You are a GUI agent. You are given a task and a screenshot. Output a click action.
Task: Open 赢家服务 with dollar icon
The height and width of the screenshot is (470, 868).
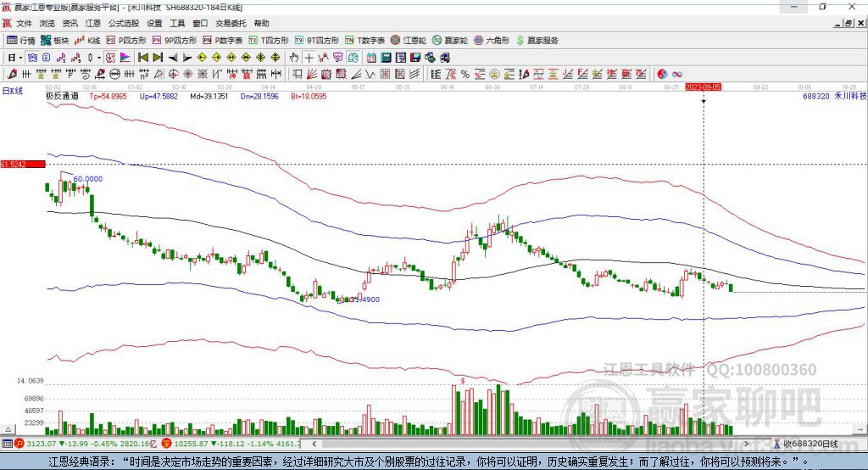(x=537, y=41)
